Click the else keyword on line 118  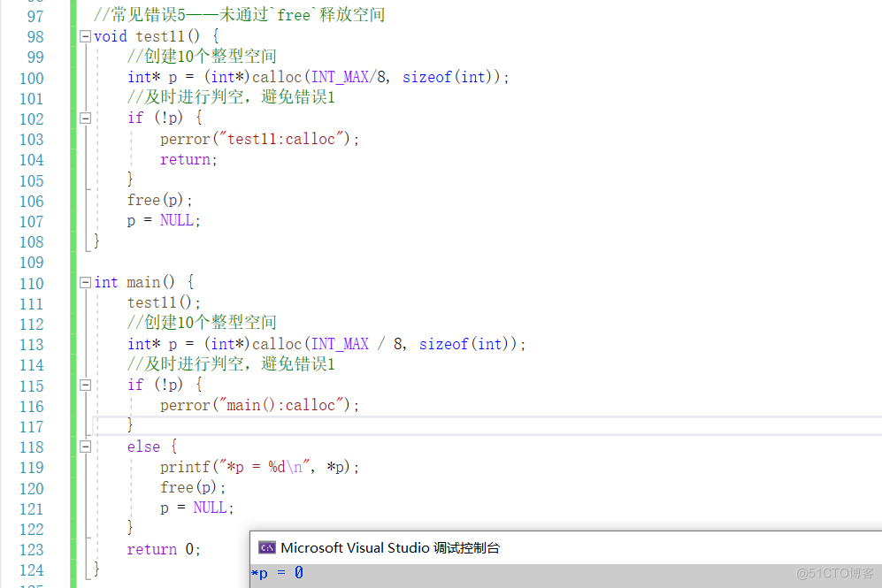point(143,447)
